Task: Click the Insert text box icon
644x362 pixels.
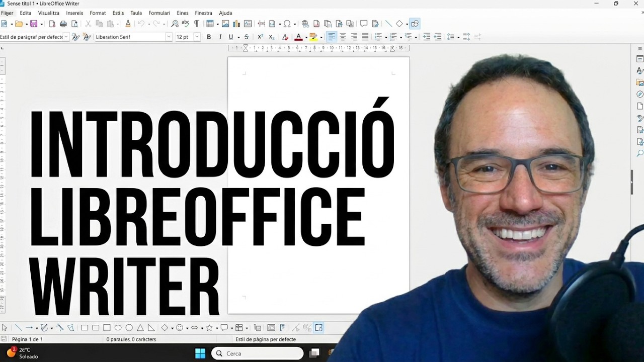Action: (x=248, y=24)
